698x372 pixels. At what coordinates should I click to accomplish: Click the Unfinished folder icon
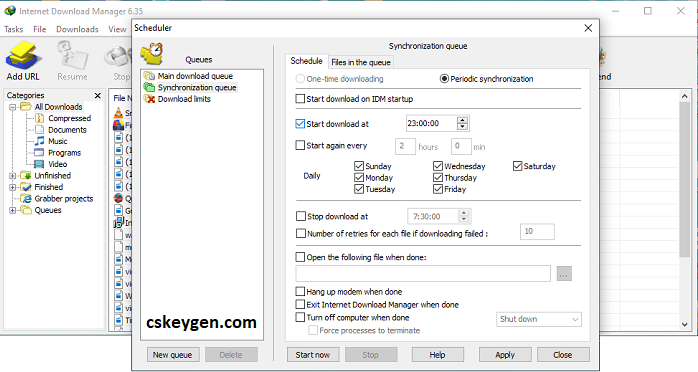pos(26,175)
